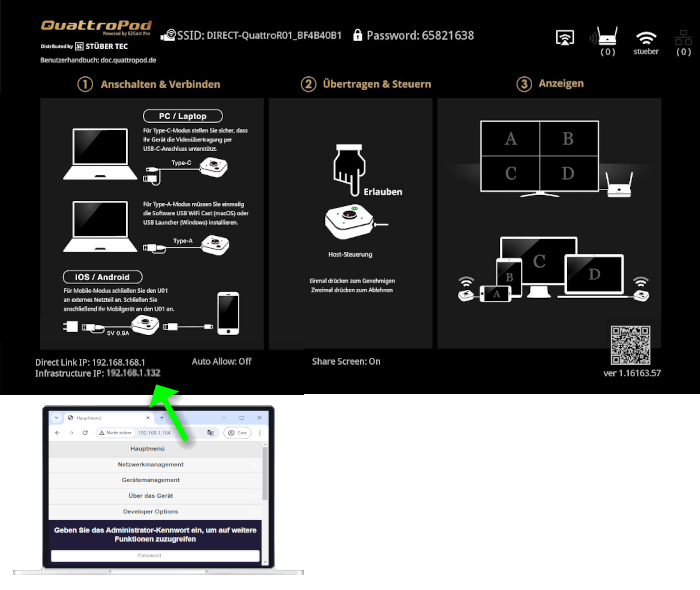Open the Gast profile button in the browser

237,432
